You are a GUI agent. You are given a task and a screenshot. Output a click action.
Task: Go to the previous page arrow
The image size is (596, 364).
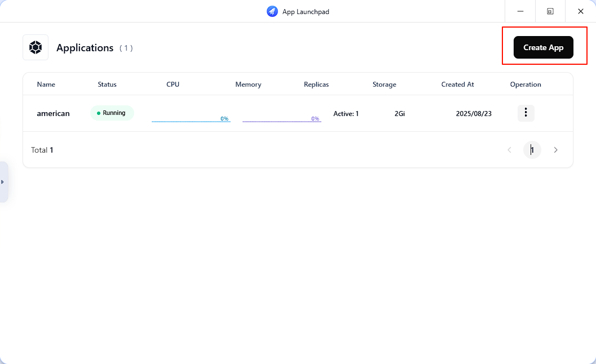point(509,150)
